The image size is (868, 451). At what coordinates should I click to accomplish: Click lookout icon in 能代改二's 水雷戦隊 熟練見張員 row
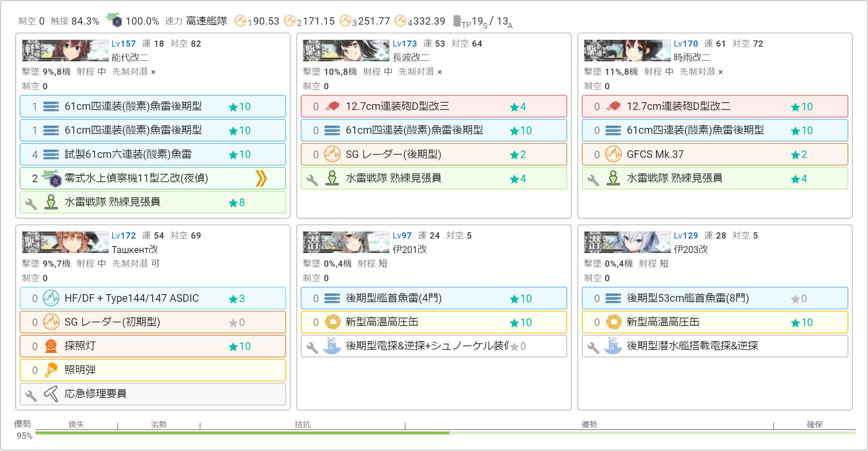coord(51,202)
